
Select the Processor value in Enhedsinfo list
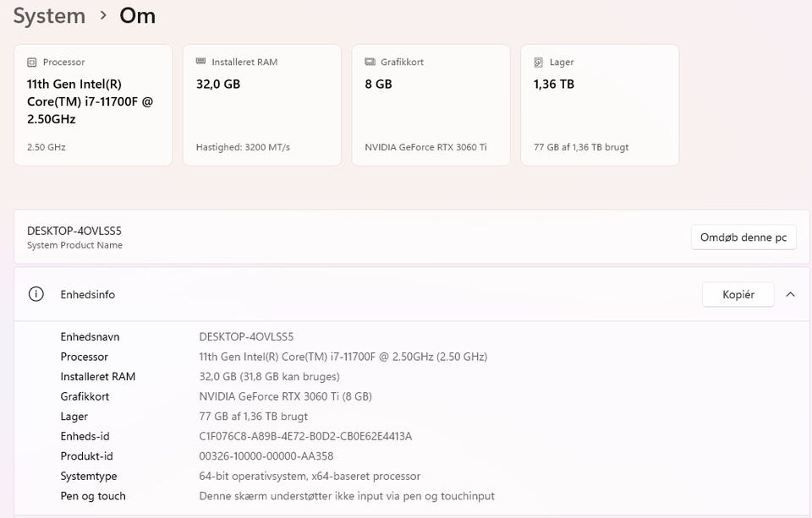pos(343,357)
